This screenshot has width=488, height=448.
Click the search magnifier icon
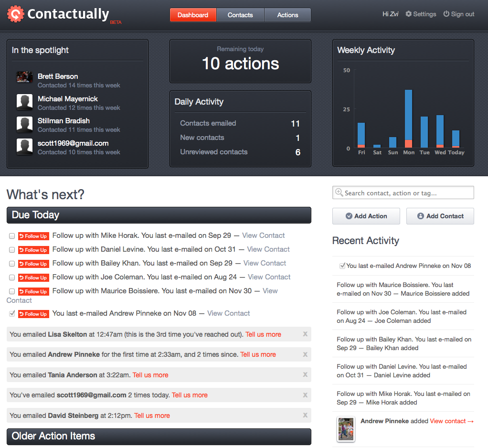339,192
